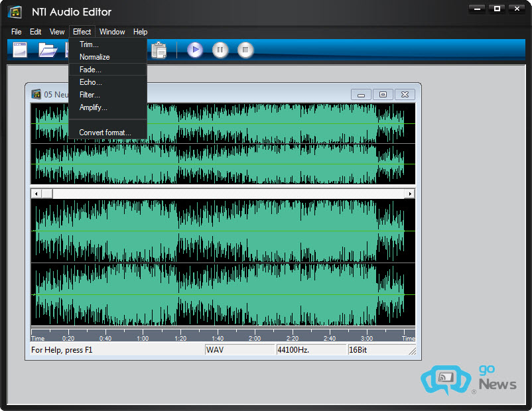The width and height of the screenshot is (532, 411).
Task: Maximize the audio document window
Action: (383, 94)
